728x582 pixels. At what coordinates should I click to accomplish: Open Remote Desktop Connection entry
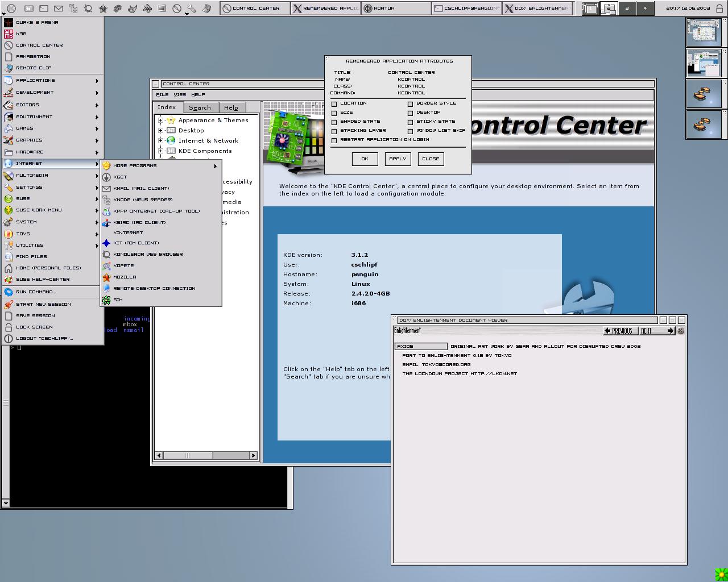(x=160, y=288)
